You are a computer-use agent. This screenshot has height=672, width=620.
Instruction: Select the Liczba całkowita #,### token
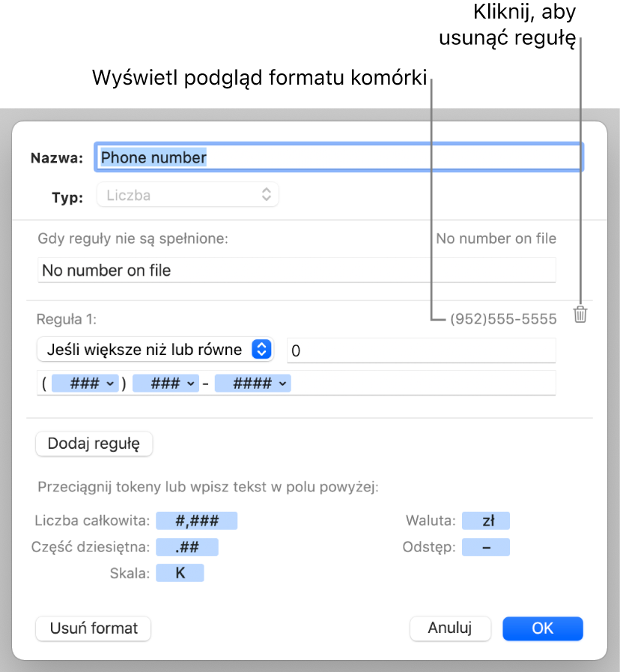point(197,521)
